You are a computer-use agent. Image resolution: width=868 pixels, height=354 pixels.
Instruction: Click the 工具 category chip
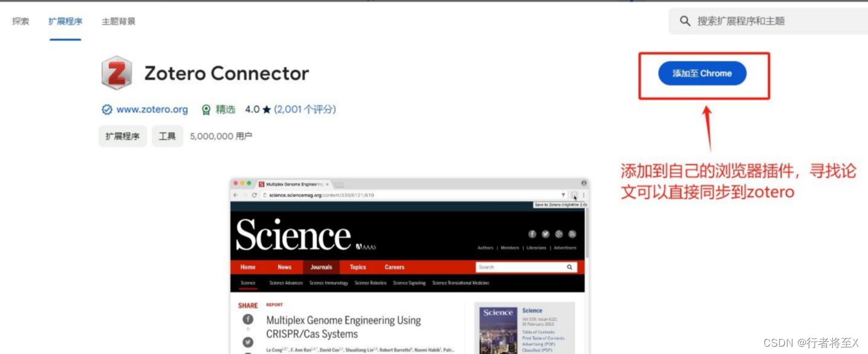[167, 136]
